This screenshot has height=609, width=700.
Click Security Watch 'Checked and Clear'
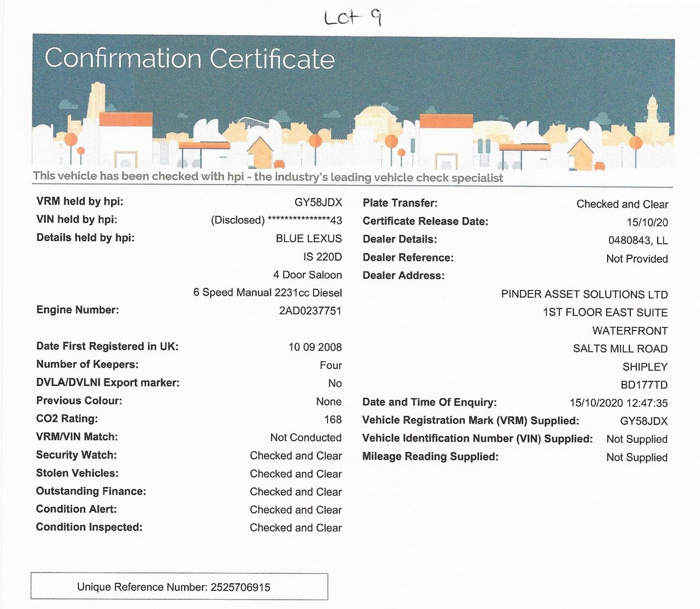296,456
